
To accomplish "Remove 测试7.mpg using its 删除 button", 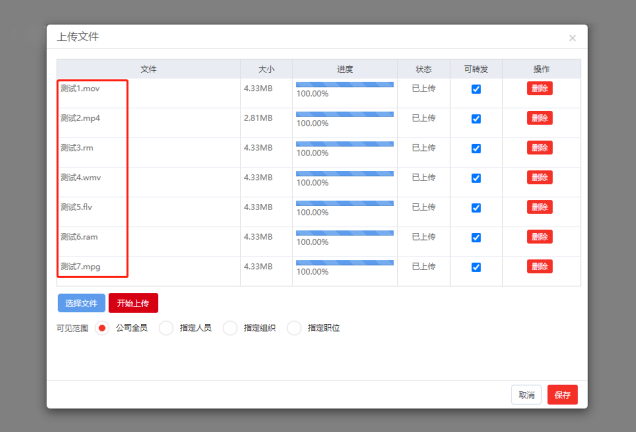I will 540,267.
